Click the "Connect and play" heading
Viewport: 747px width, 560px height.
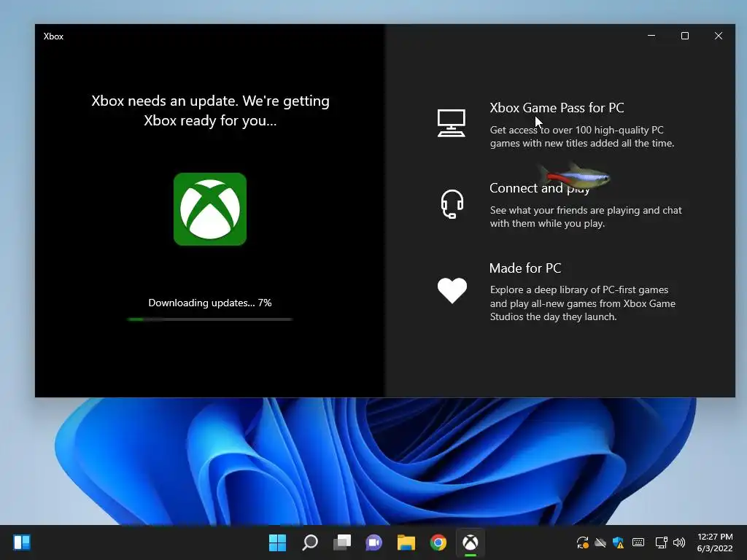pyautogui.click(x=540, y=188)
